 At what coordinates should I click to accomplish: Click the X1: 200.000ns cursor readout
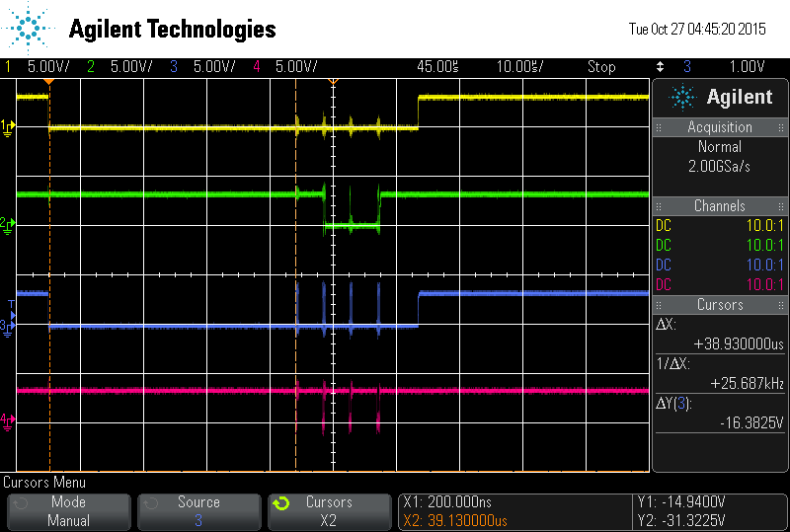tap(447, 502)
